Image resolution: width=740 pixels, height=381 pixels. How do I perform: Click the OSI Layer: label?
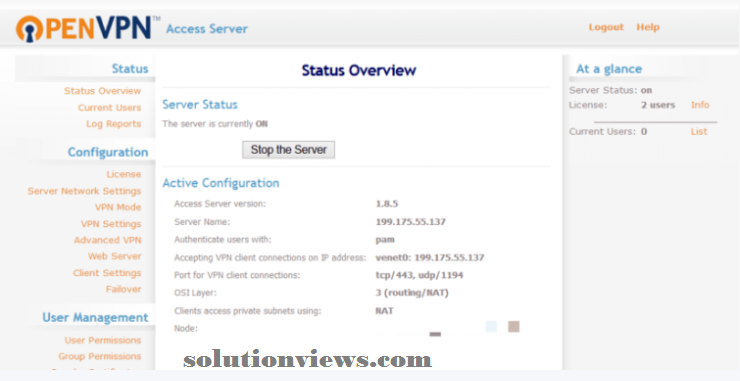point(195,293)
